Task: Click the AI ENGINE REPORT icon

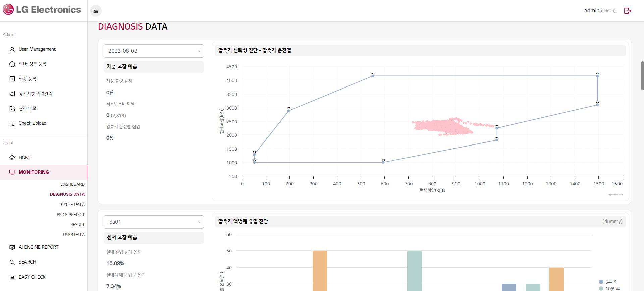Action: tap(12, 247)
